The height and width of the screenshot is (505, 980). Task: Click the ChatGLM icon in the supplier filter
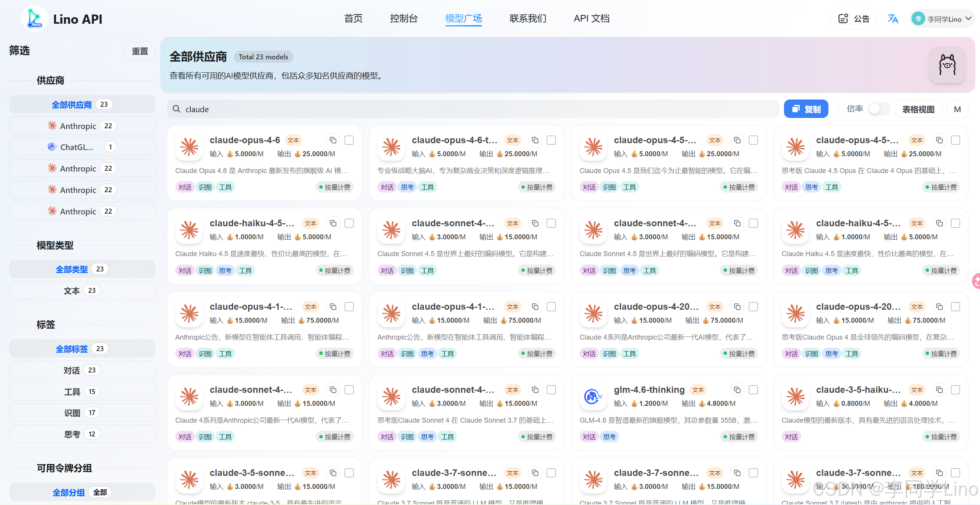[x=52, y=147]
